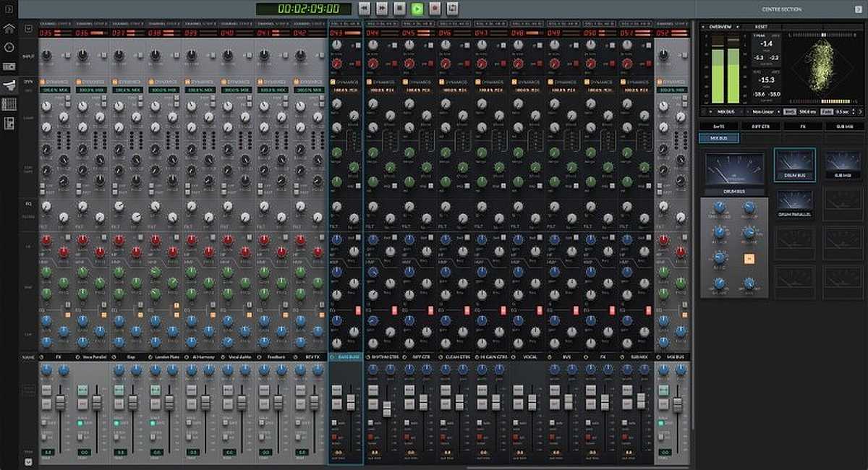Click the 500.0 ms meter time field
Screen dimensions: 868x470
click(807, 112)
